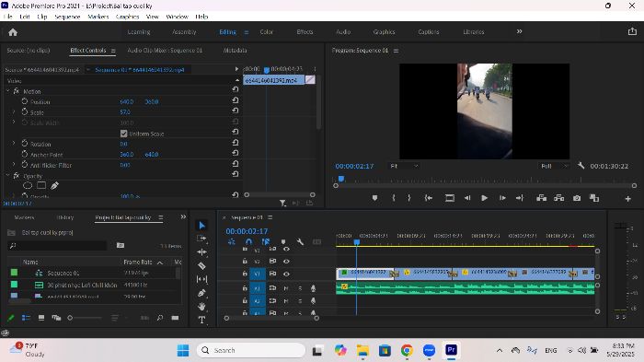
Task: Add marker in timeline panel
Action: (x=283, y=242)
